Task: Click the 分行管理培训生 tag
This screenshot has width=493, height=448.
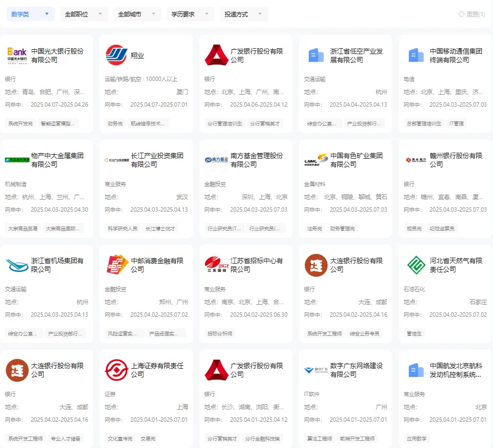Action: tap(225, 124)
